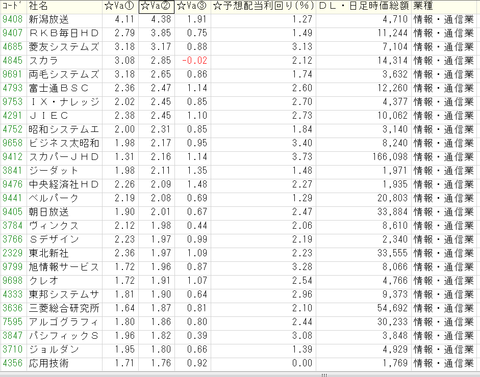The width and height of the screenshot is (480, 377).
Task: Select アルゴグラフィ company cell
Action: point(64,322)
